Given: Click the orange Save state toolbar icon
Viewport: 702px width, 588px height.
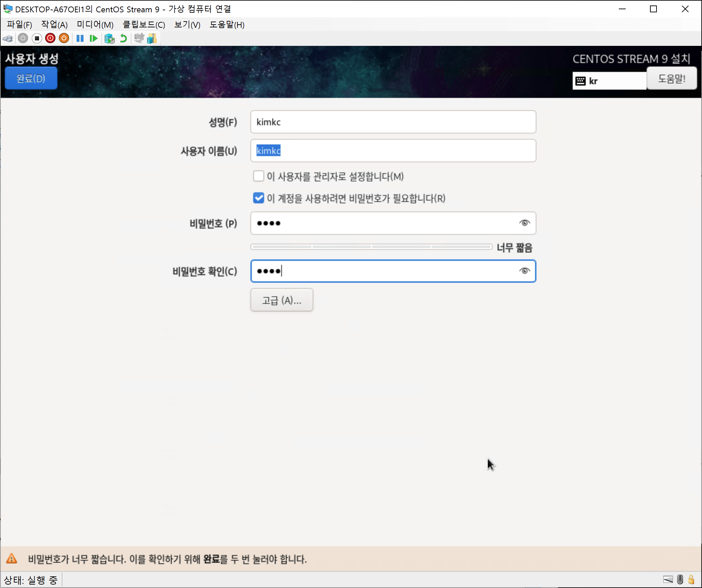Looking at the screenshot, I should tap(64, 38).
